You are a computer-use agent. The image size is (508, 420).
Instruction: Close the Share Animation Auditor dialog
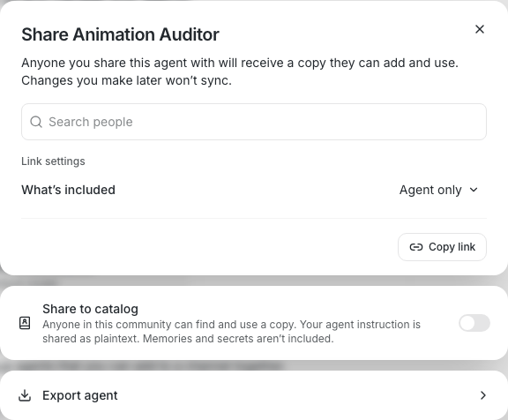coord(480,29)
